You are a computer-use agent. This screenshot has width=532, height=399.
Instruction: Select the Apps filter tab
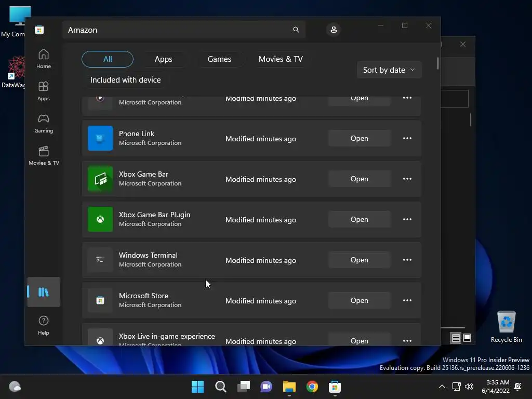tap(164, 59)
